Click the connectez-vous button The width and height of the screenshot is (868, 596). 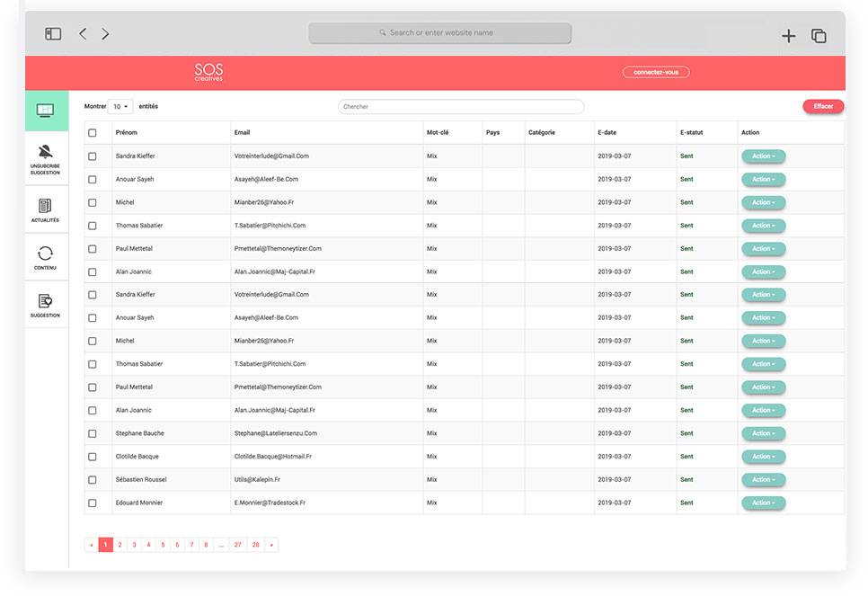[x=656, y=72]
